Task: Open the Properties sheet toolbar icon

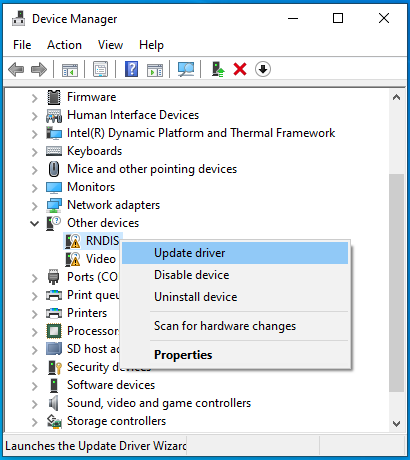Action: pos(100,70)
